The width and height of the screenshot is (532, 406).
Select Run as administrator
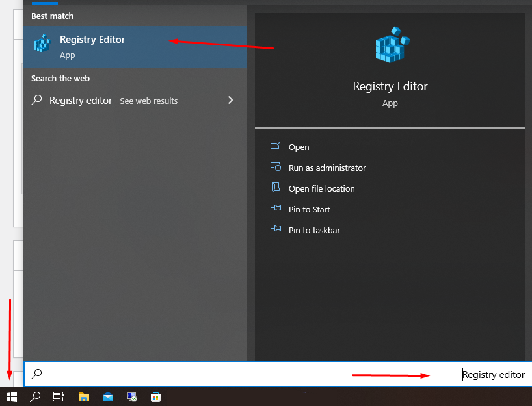coord(327,168)
